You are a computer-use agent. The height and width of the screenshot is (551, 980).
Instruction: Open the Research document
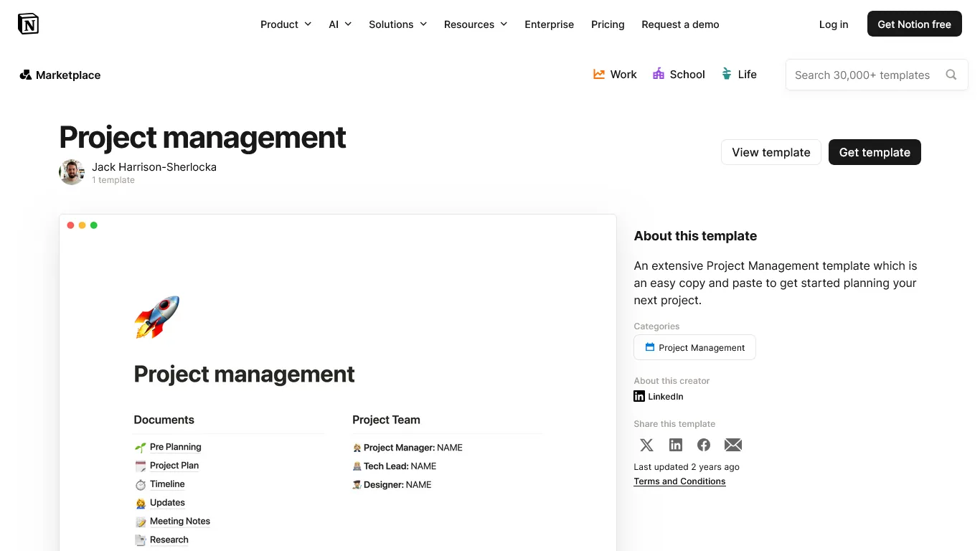(169, 540)
